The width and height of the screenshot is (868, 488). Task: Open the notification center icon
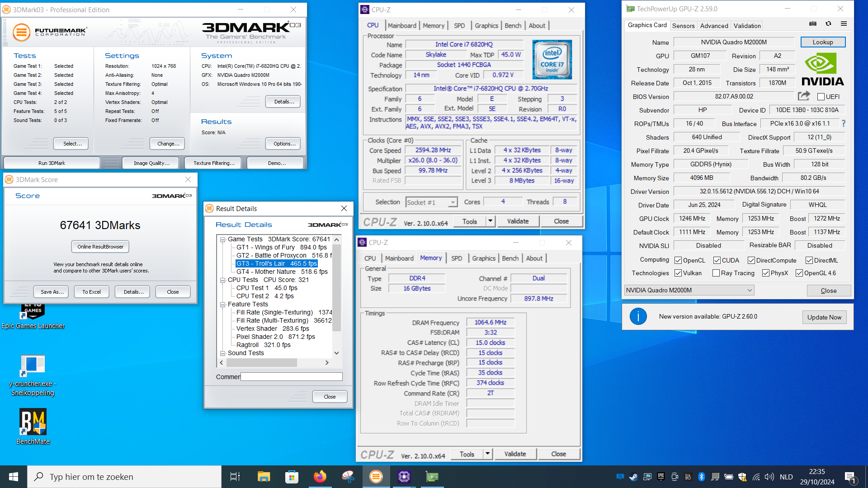pos(850,477)
